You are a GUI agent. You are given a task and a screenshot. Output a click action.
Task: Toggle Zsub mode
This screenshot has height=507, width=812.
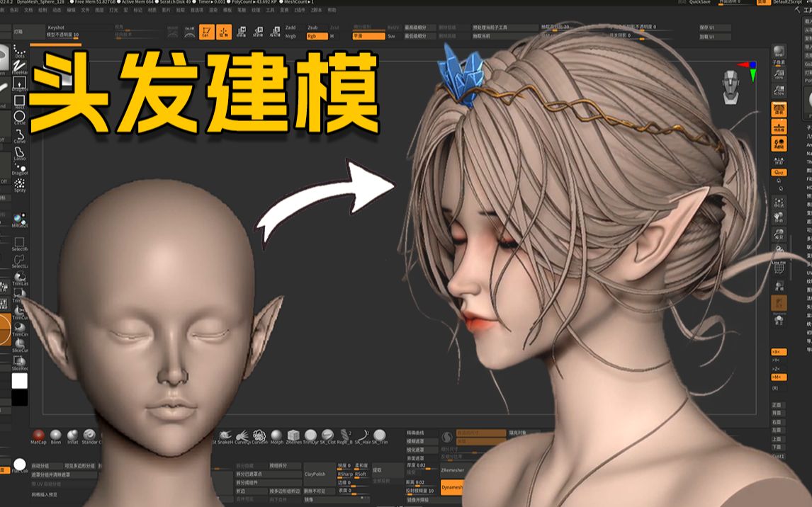tap(312, 28)
